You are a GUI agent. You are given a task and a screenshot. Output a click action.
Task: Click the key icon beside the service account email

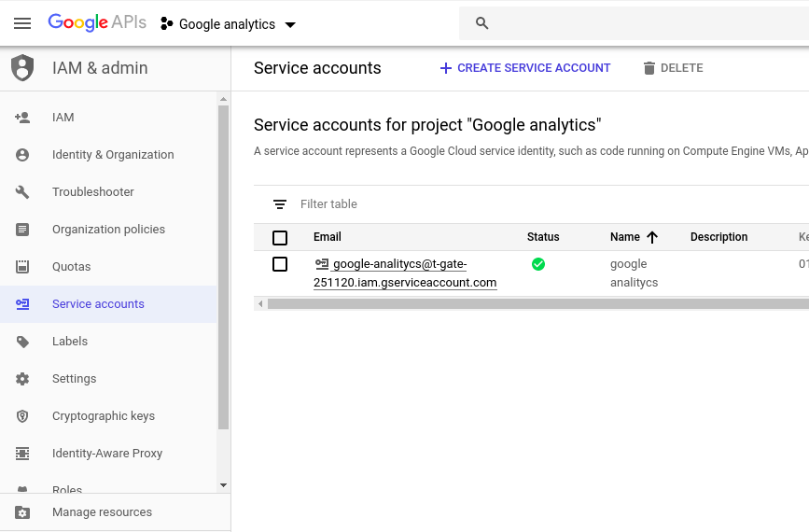[x=321, y=264]
